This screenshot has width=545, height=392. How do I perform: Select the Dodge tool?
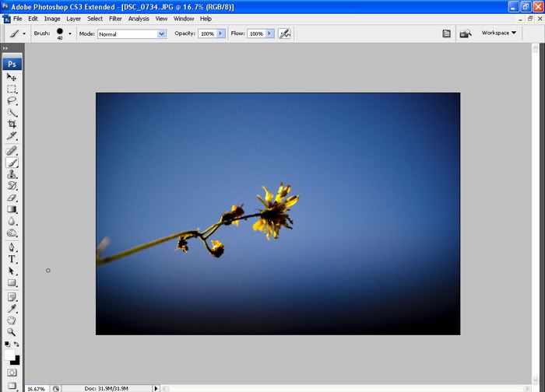[12, 233]
